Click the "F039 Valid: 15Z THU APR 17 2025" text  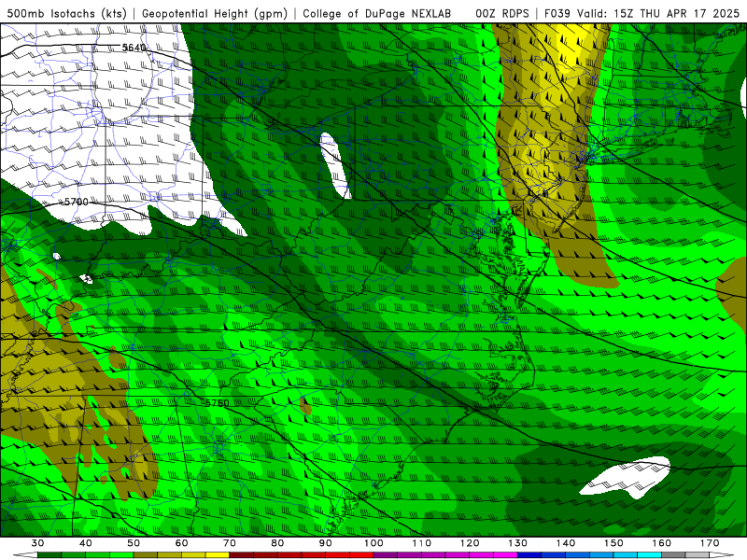click(x=641, y=13)
